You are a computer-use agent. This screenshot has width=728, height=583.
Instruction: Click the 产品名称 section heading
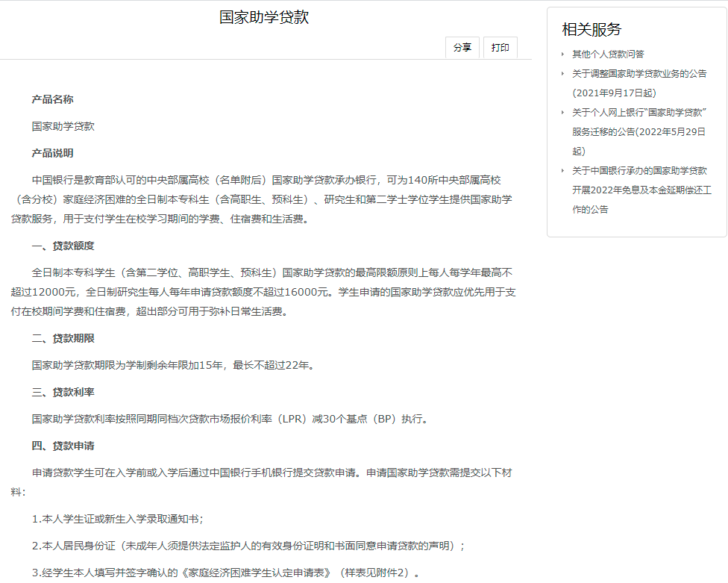[52, 99]
